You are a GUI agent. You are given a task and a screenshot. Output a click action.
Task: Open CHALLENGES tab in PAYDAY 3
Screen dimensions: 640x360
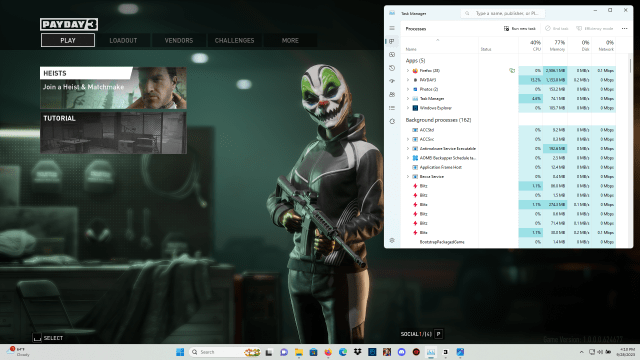(x=234, y=40)
